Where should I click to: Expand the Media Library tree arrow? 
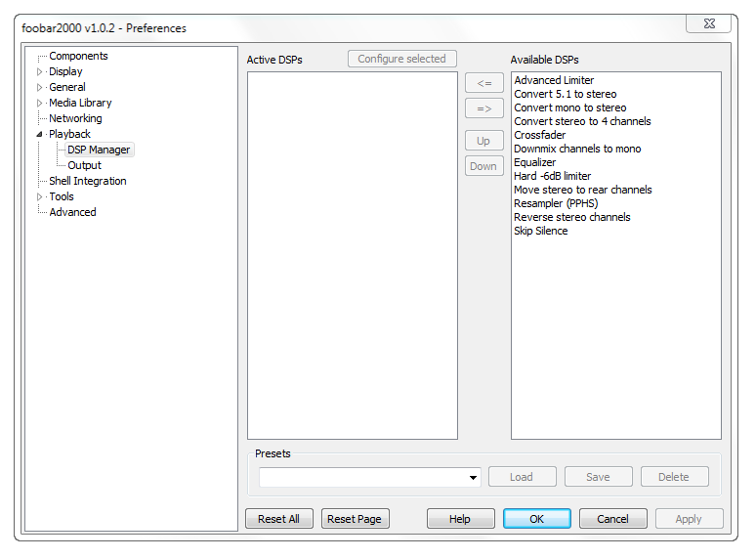(x=40, y=103)
